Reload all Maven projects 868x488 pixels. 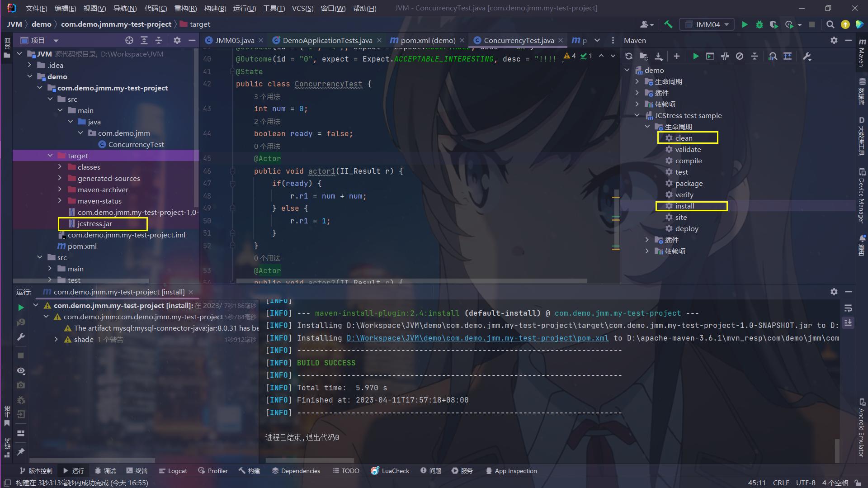[x=628, y=56]
